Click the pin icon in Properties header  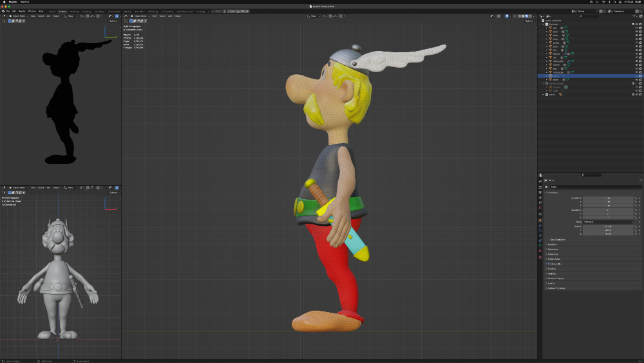coord(641,181)
